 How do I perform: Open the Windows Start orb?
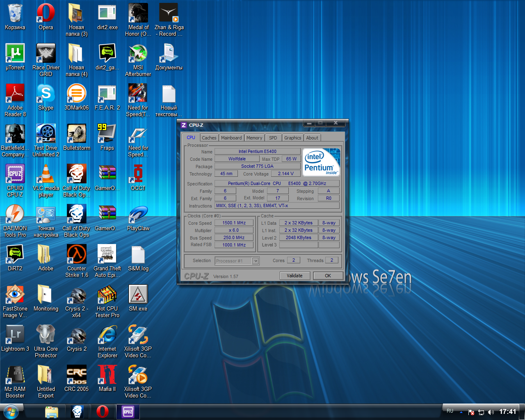(11, 411)
